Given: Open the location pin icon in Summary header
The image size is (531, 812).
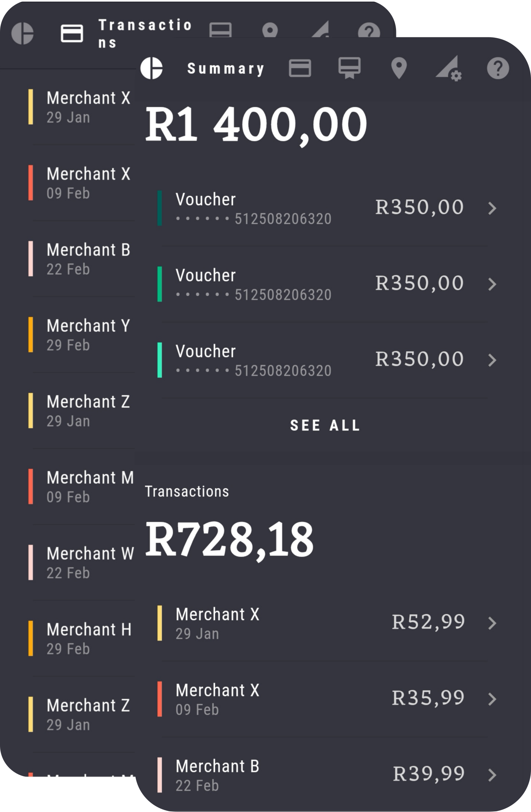Looking at the screenshot, I should (x=399, y=68).
